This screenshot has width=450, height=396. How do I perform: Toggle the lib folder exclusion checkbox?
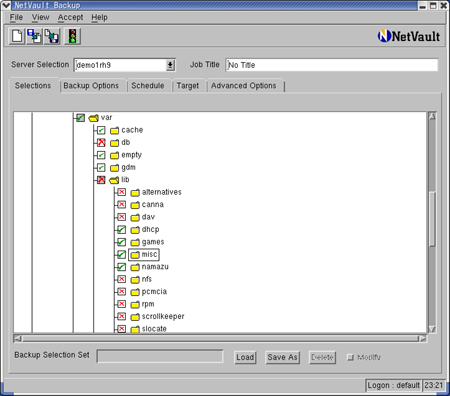(x=101, y=180)
